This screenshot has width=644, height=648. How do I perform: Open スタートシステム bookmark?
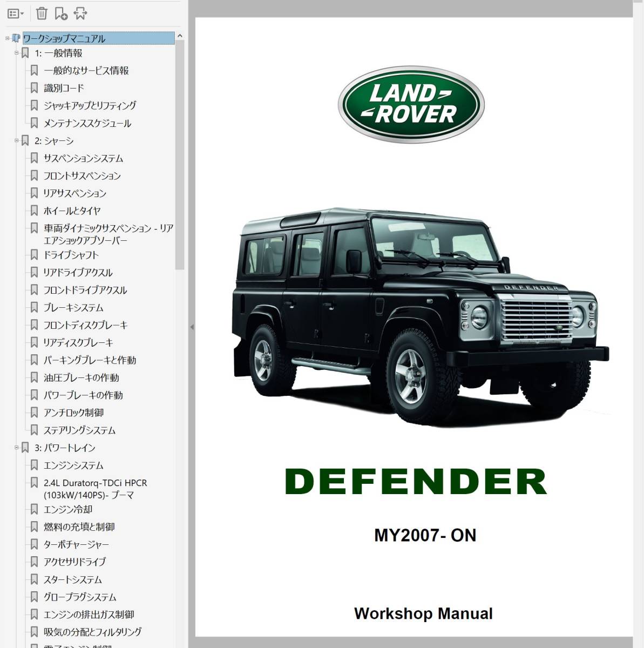(x=73, y=579)
